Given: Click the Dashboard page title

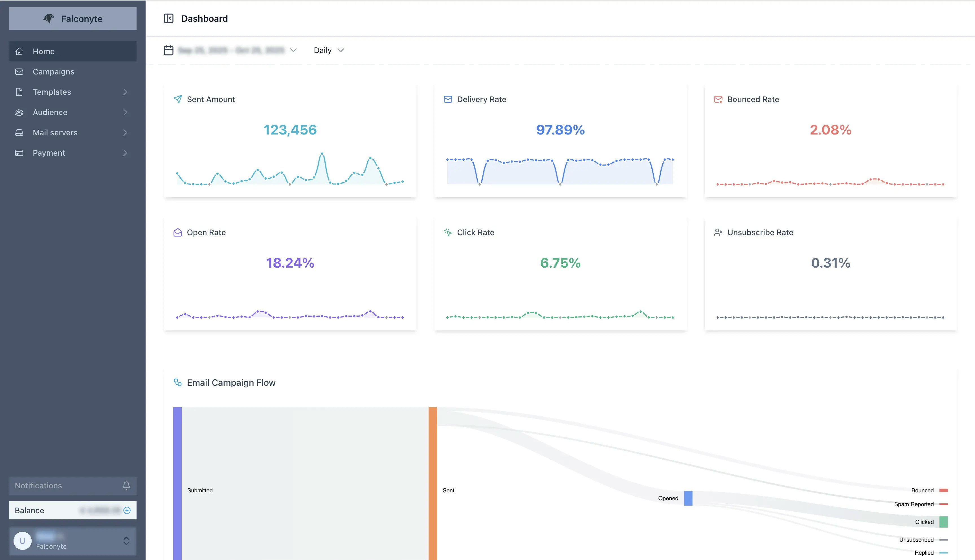Looking at the screenshot, I should point(204,18).
